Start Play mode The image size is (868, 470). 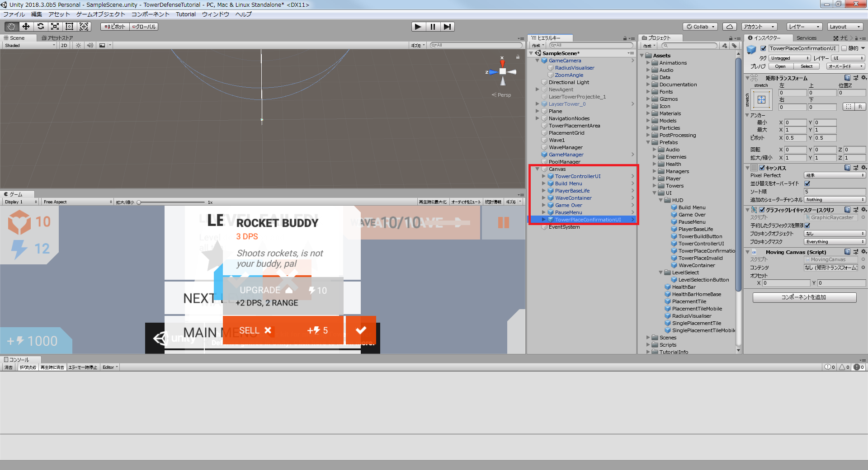(418, 27)
